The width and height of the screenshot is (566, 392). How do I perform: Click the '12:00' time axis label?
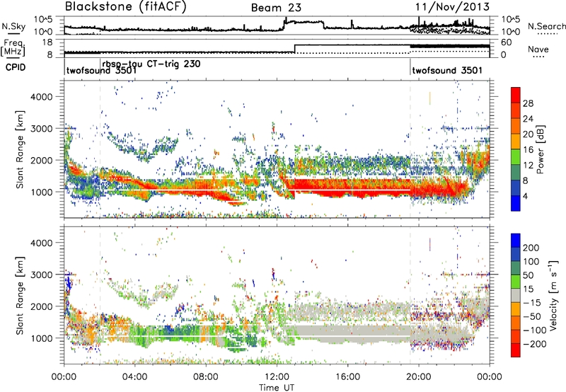277,377
